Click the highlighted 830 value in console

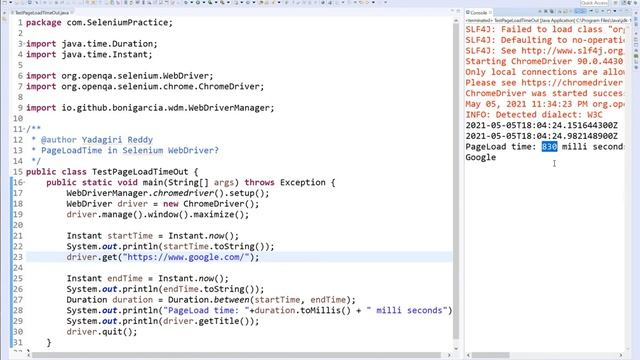(549, 147)
